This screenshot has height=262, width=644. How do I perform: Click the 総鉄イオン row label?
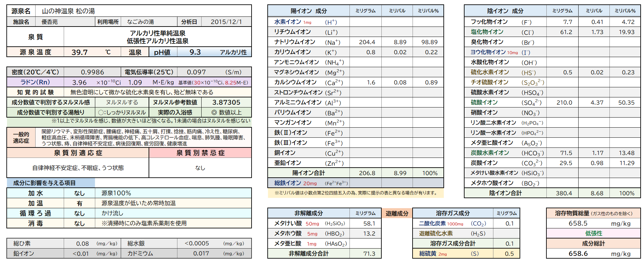tap(287, 183)
